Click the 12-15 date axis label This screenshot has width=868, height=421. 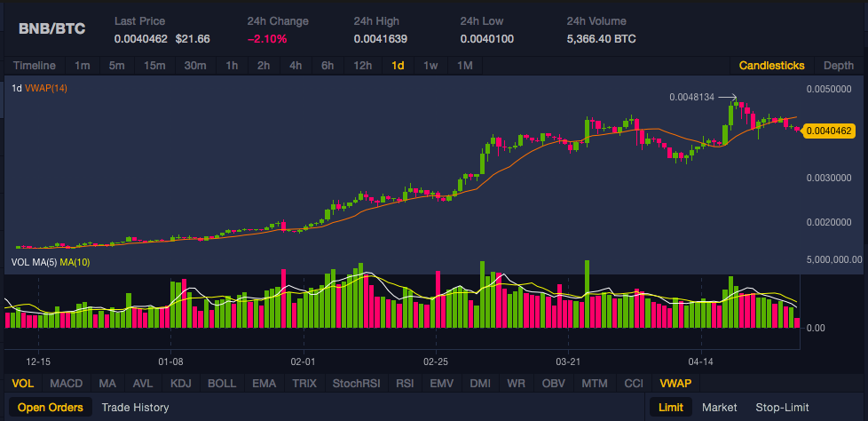coord(38,361)
